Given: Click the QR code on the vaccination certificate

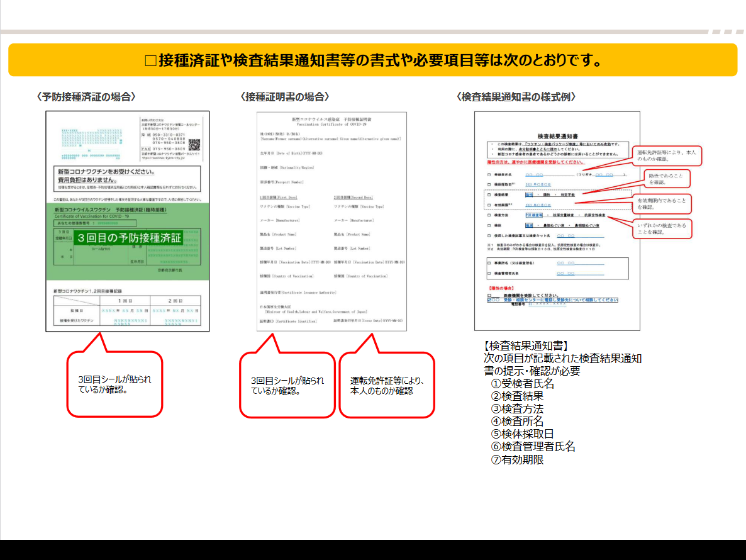Looking at the screenshot, I should click(x=194, y=145).
